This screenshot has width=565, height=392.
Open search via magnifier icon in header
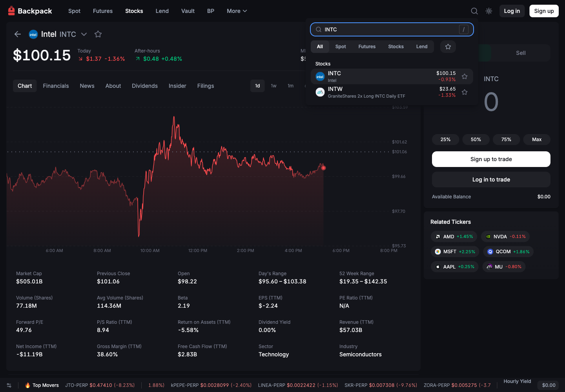[474, 11]
